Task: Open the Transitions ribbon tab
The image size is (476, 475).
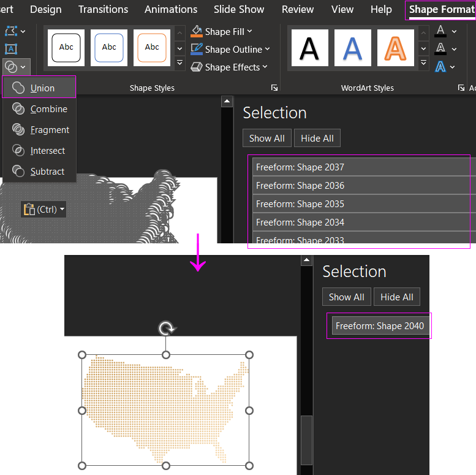Action: tap(103, 9)
